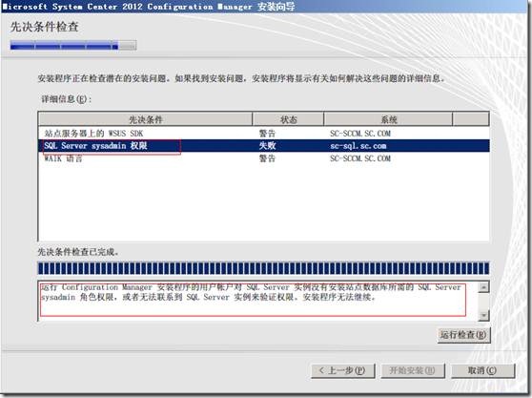
Task: Click the empty last column header
Action: (x=471, y=119)
